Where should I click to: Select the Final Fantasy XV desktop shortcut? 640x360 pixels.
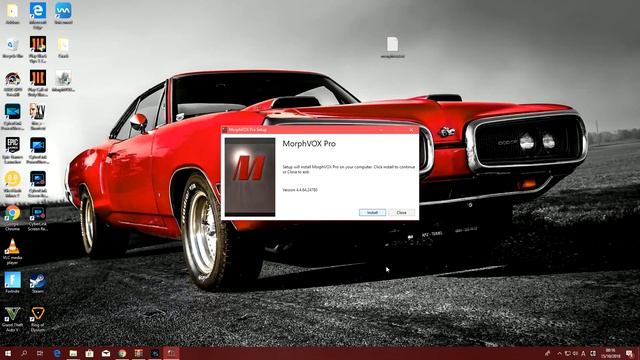pos(38,116)
